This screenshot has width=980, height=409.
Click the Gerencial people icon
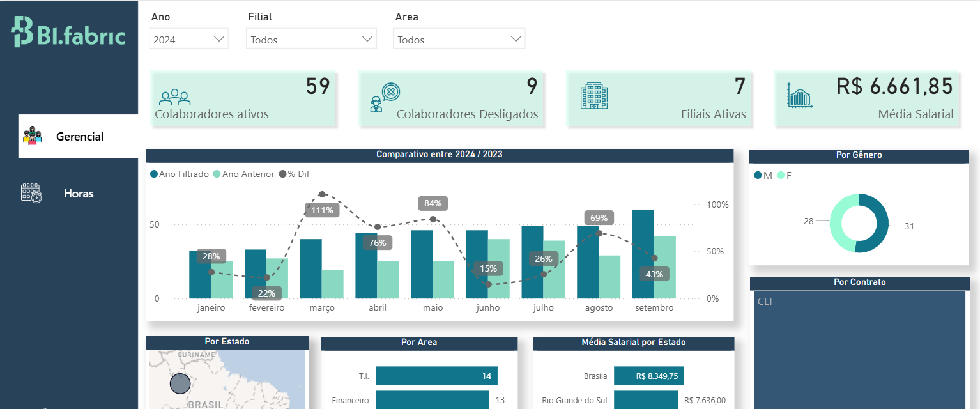click(33, 136)
